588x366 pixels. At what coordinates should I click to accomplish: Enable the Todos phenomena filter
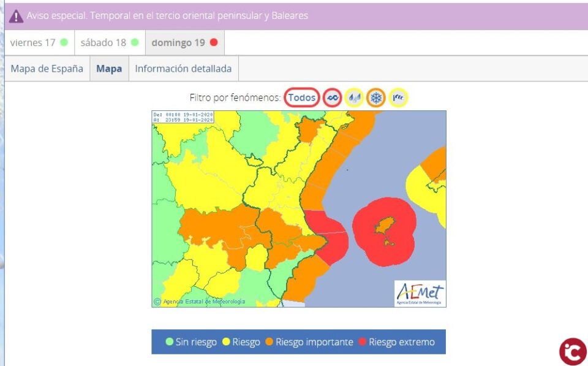pyautogui.click(x=301, y=97)
